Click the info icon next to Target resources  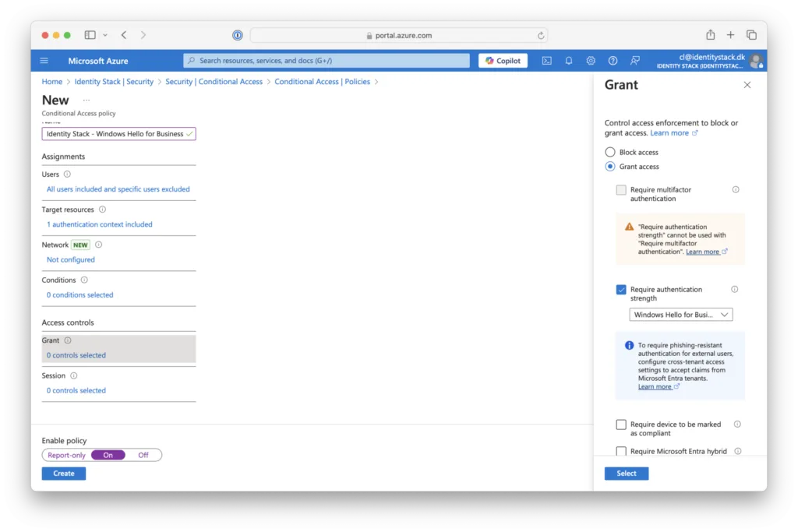pos(102,209)
